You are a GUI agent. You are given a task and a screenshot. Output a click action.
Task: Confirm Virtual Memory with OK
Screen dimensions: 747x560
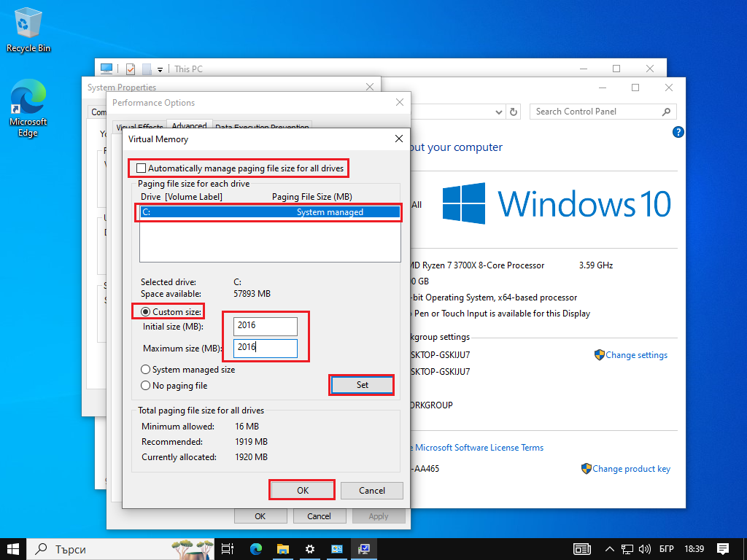[x=302, y=490]
